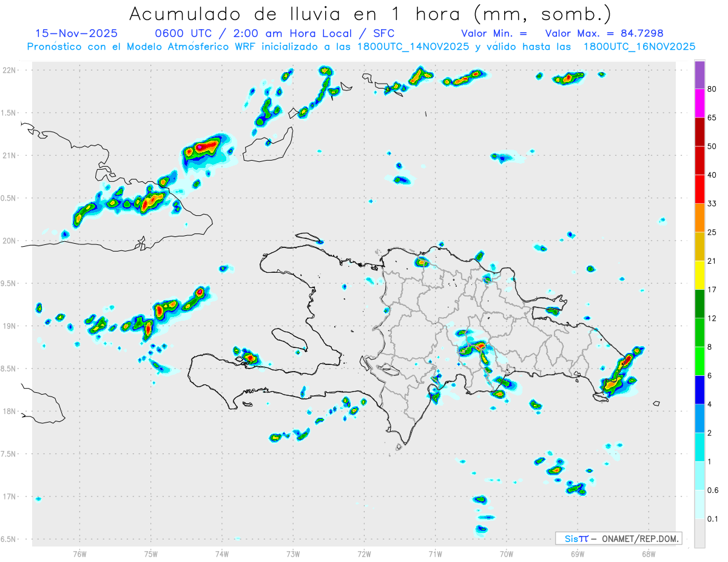Click the legend value 65

click(x=712, y=118)
